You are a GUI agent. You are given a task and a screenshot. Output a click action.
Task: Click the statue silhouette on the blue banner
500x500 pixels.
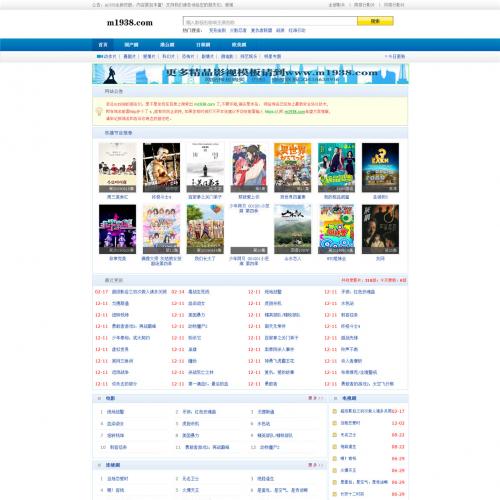coord(110,75)
